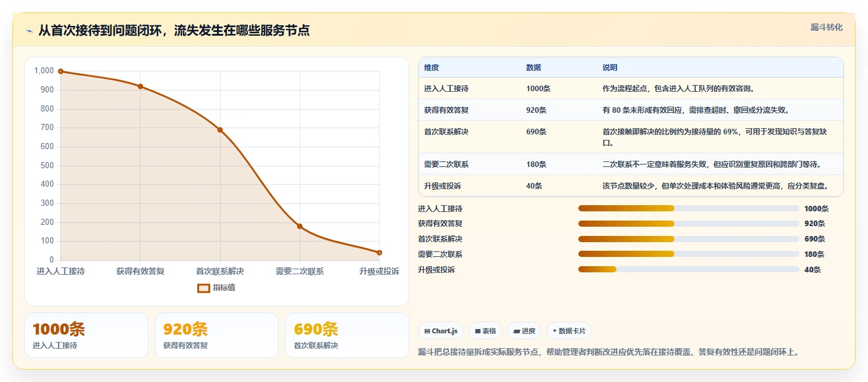Click the description text for 获得有效答复
Screen dimensions: 868x382
(x=695, y=110)
